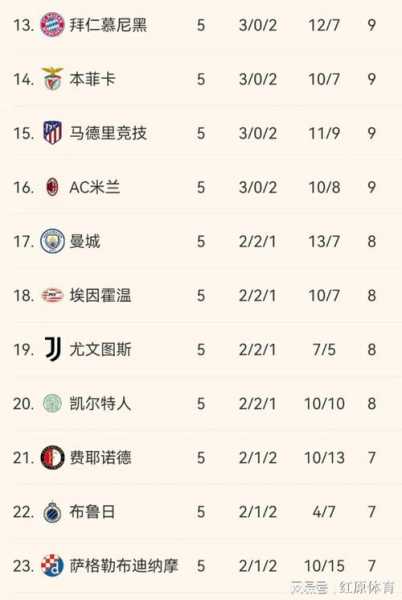
Task: Click the Celtic green clover badge
Action: [52, 404]
